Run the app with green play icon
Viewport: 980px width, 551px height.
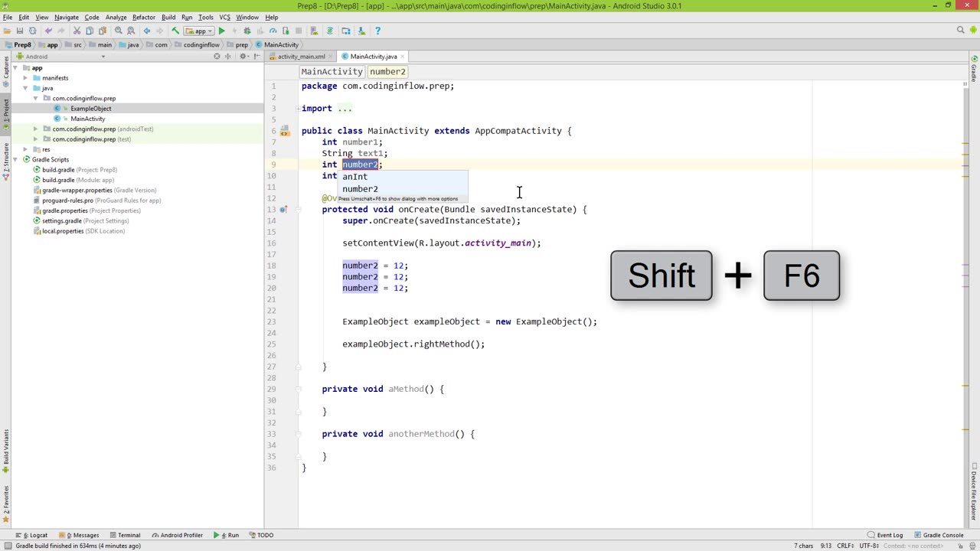pyautogui.click(x=221, y=31)
